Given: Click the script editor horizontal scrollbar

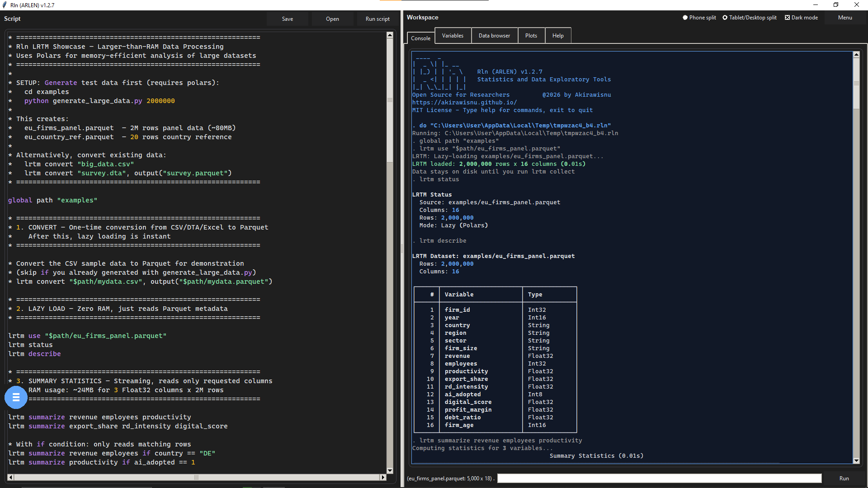Looking at the screenshot, I should 197,477.
